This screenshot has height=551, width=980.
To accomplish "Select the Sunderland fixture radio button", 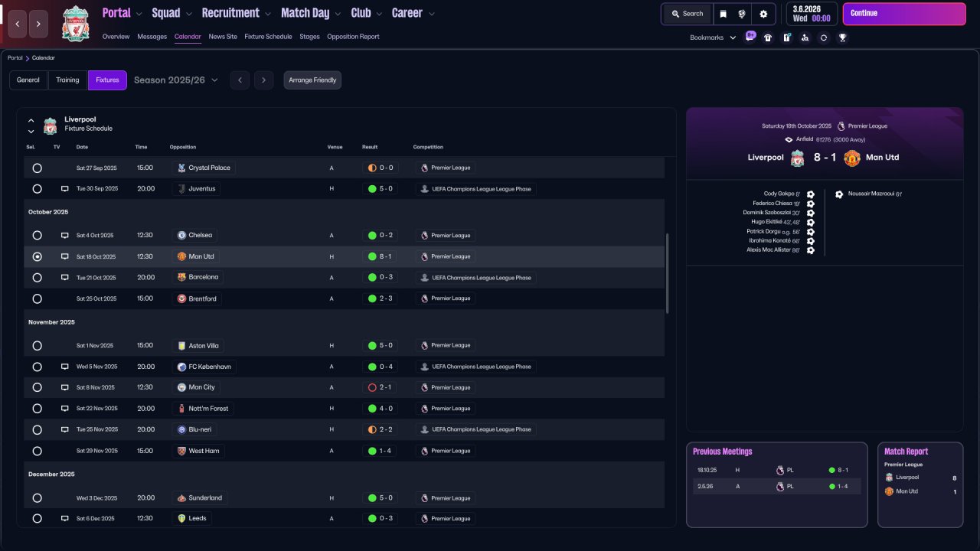I will [x=37, y=497].
